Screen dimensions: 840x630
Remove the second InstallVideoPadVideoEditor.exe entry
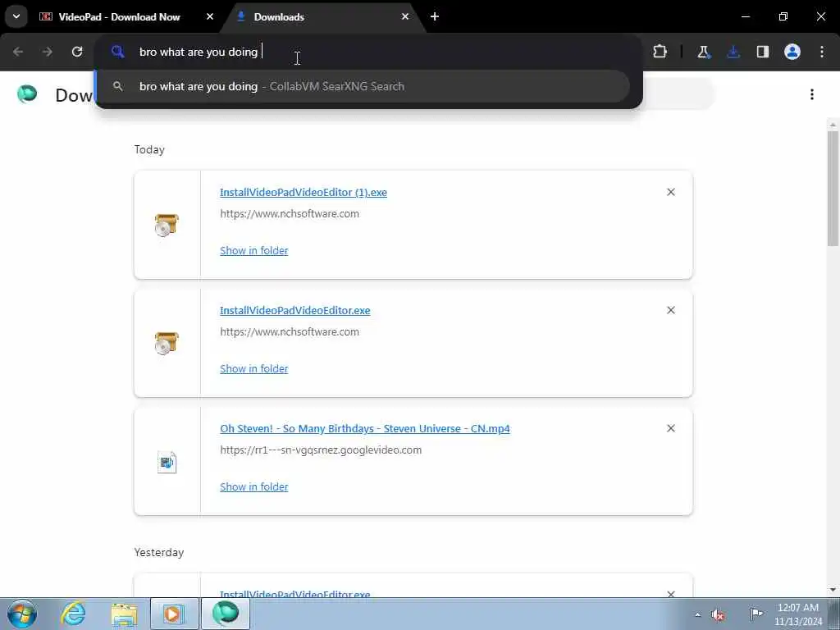(671, 310)
